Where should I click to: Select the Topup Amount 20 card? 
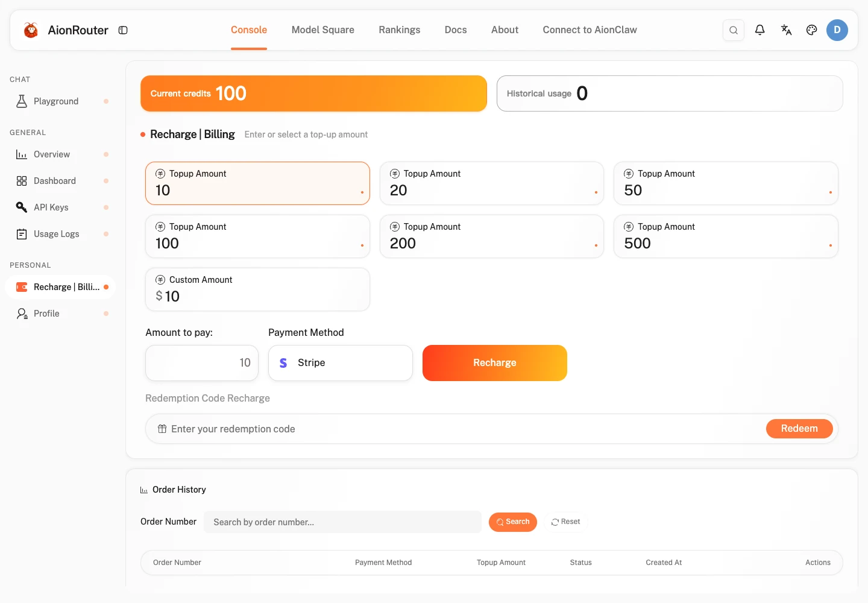pyautogui.click(x=492, y=183)
